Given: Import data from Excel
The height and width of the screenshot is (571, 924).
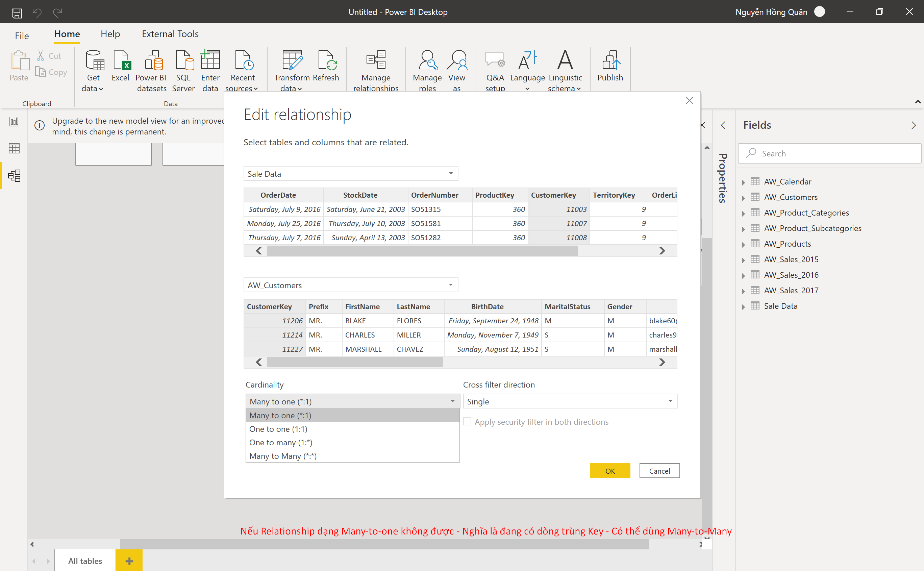Looking at the screenshot, I should (x=121, y=66).
